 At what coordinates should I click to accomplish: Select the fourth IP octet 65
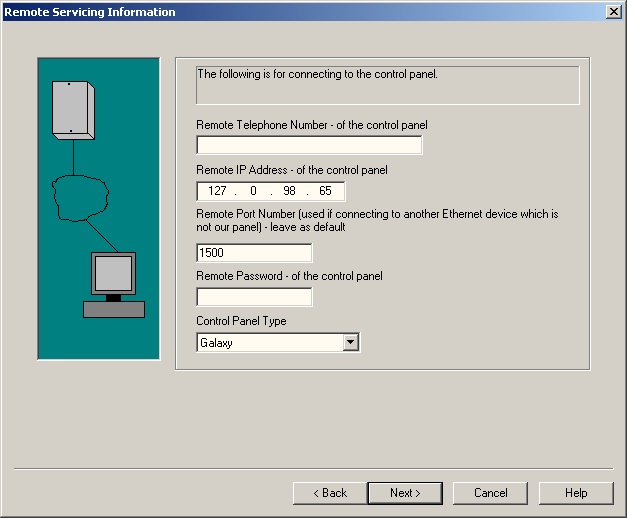[325, 192]
